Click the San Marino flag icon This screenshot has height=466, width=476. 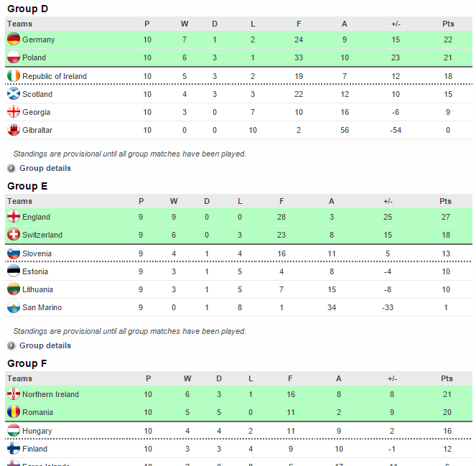point(13,307)
